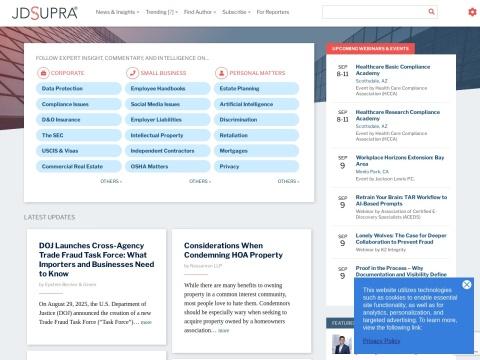Open the Trending dropdown menu
This screenshot has width=480, height=360.
162,12
